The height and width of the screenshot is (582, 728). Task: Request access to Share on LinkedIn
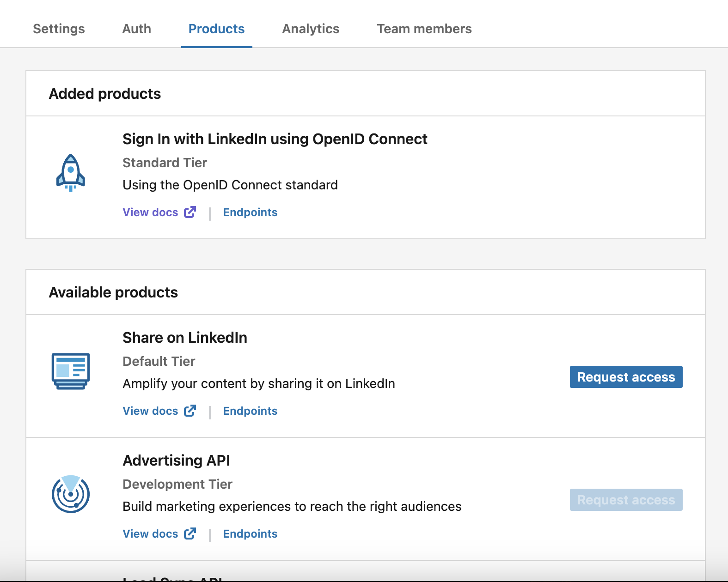pos(626,377)
